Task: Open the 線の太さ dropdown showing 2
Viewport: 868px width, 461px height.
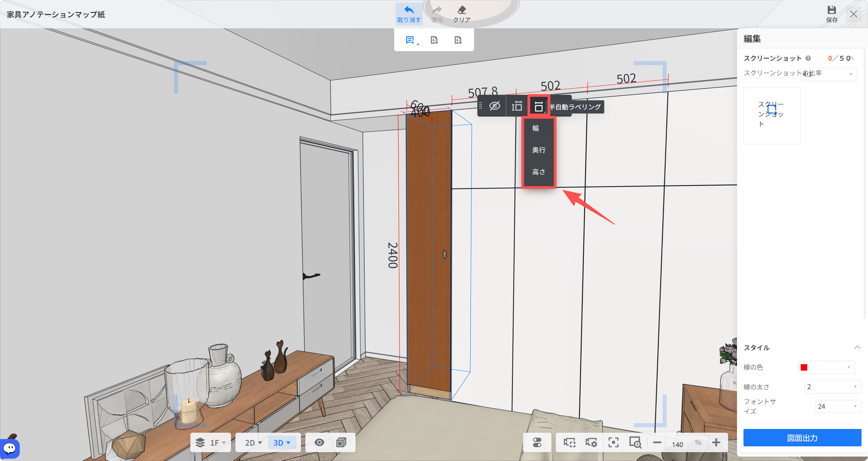Action: coord(833,387)
